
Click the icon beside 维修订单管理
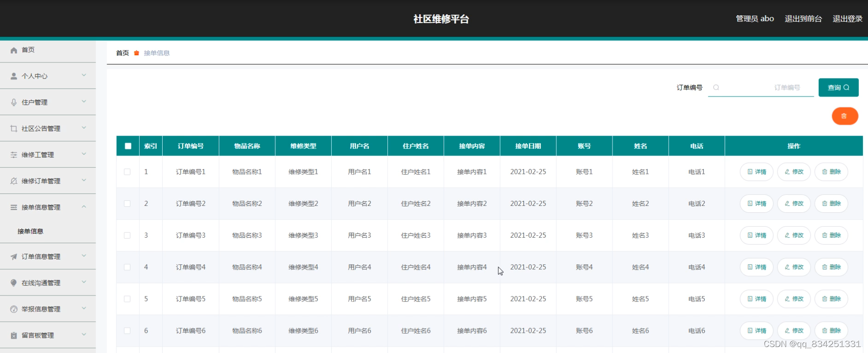[x=14, y=181]
